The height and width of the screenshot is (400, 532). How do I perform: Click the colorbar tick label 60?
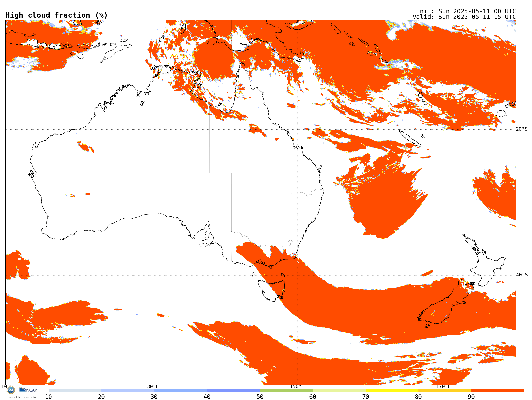(x=313, y=397)
